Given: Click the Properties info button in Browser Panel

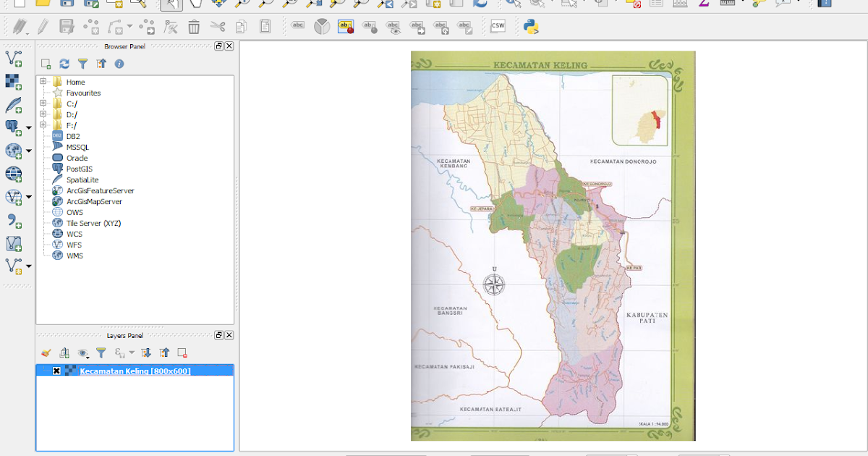Looking at the screenshot, I should point(119,64).
